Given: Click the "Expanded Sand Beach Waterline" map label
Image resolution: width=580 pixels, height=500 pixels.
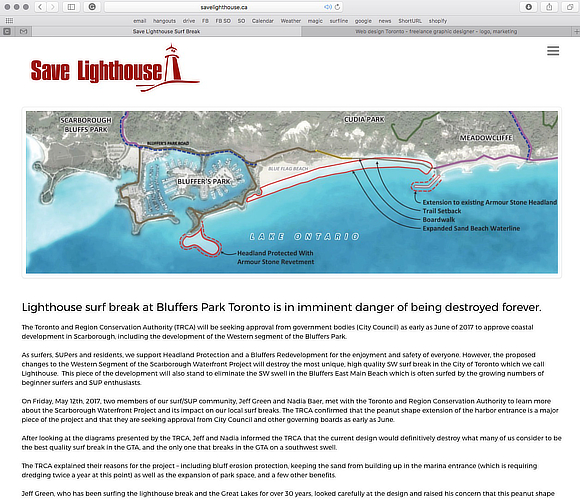Looking at the screenshot, I should click(x=471, y=228).
